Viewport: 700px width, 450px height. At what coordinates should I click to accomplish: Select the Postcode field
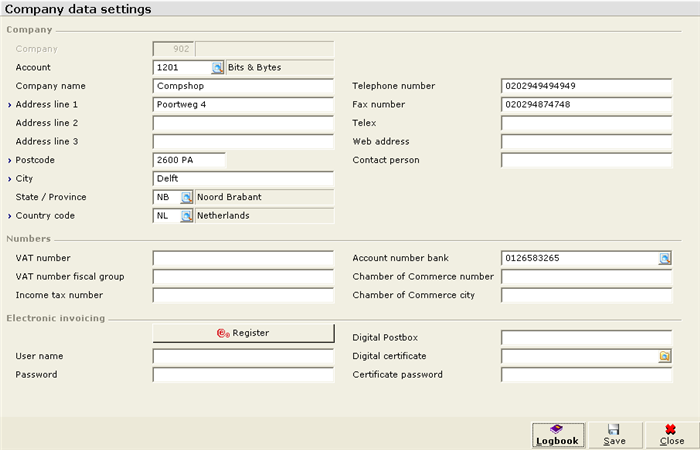pyautogui.click(x=189, y=160)
